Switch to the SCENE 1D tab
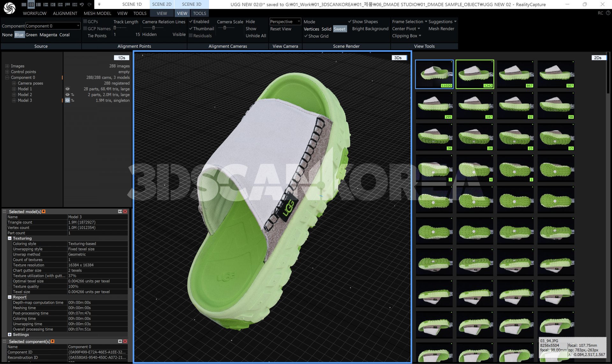Image resolution: width=612 pixels, height=364 pixels. click(x=132, y=4)
